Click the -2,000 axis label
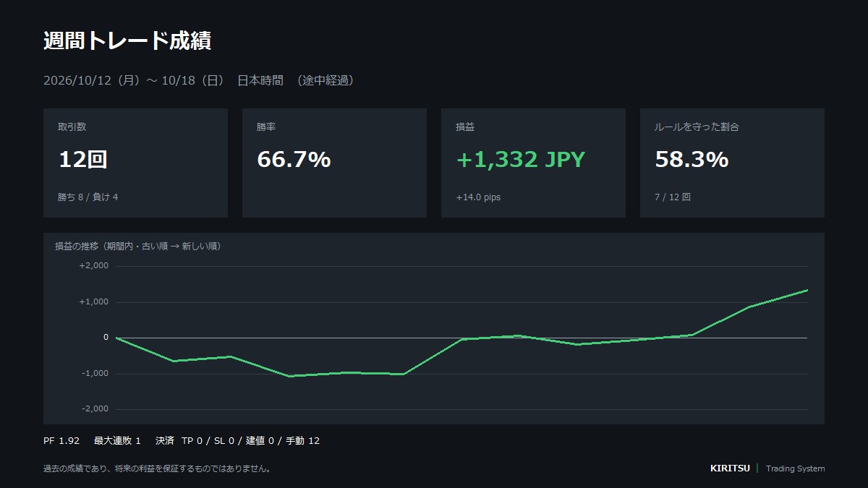This screenshot has width=868, height=488. [94, 408]
